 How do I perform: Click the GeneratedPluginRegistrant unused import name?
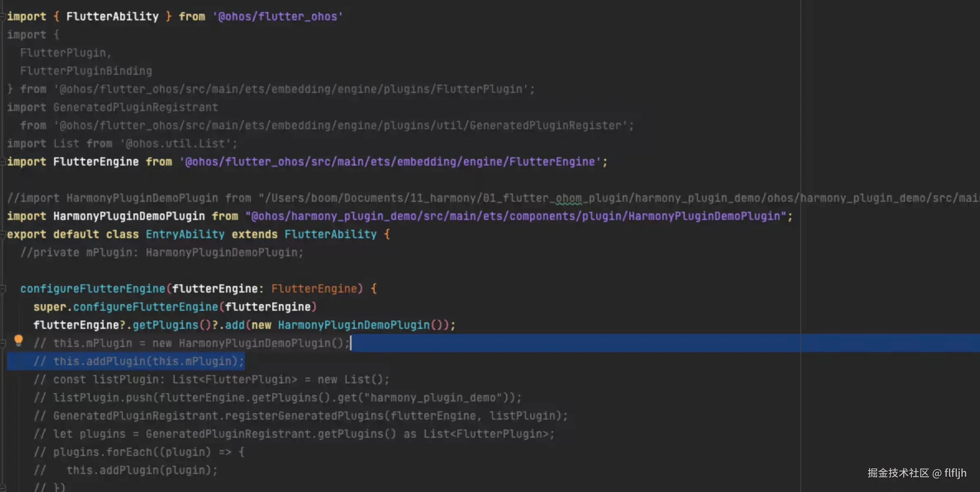(135, 107)
